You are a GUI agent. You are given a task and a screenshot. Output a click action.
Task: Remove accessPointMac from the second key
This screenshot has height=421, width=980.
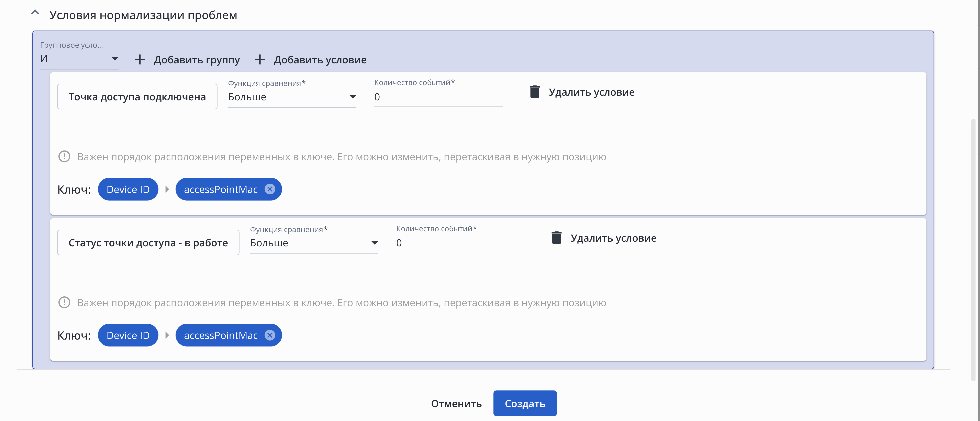(x=270, y=335)
